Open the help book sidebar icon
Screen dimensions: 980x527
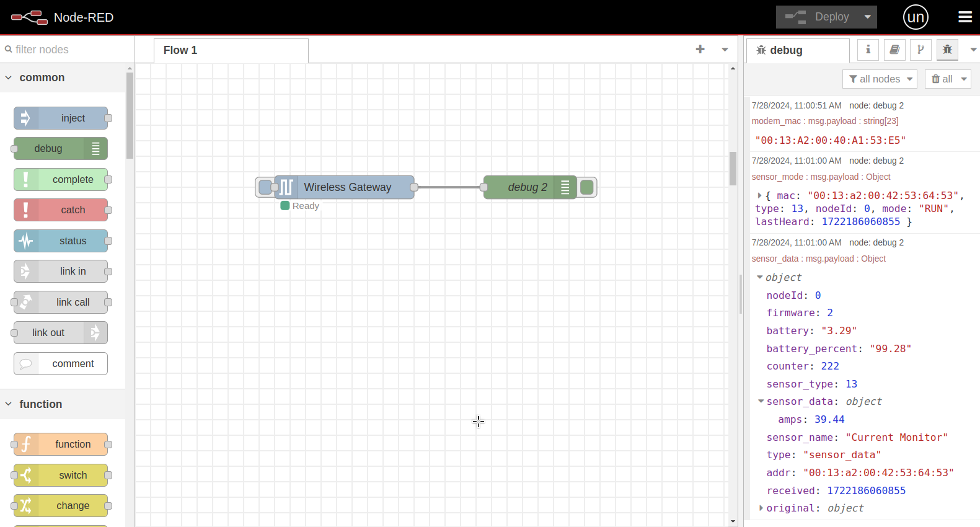[894, 50]
